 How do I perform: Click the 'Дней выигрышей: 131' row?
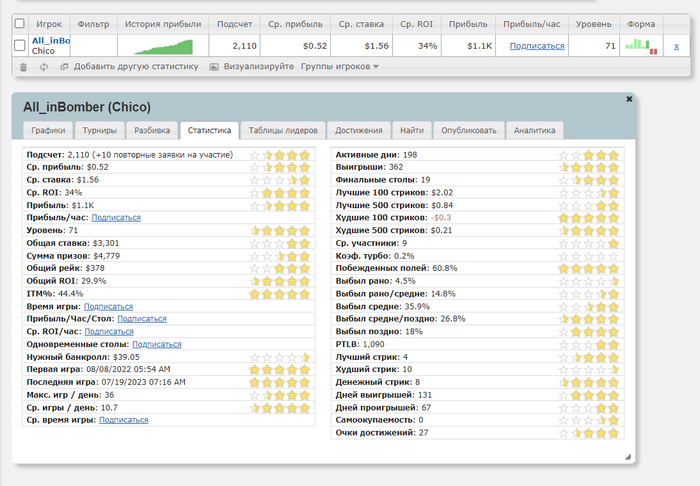477,395
